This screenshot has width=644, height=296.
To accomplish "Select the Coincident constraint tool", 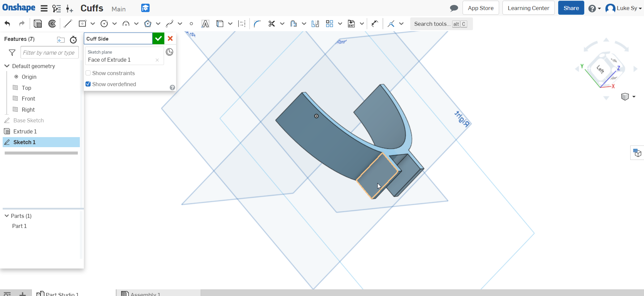I will (x=391, y=23).
